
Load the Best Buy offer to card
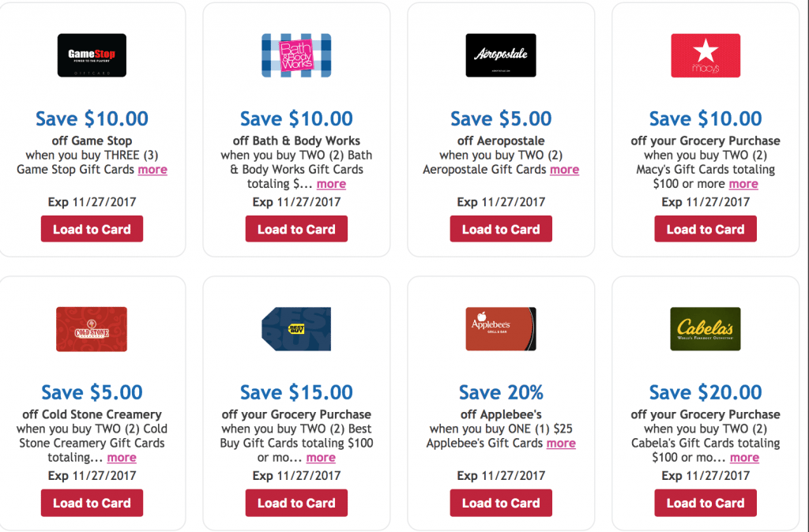point(296,503)
